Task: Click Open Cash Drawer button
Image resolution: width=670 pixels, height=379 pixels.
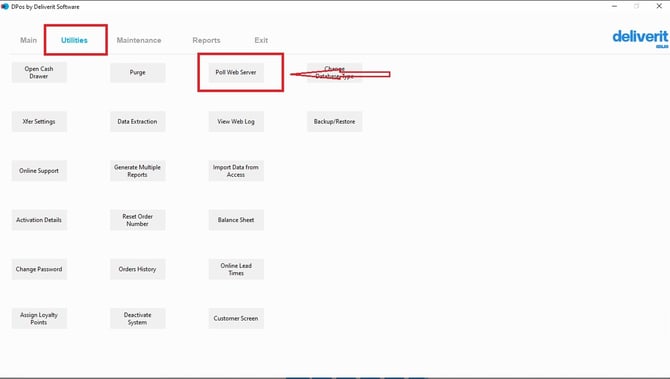Action: click(x=39, y=72)
